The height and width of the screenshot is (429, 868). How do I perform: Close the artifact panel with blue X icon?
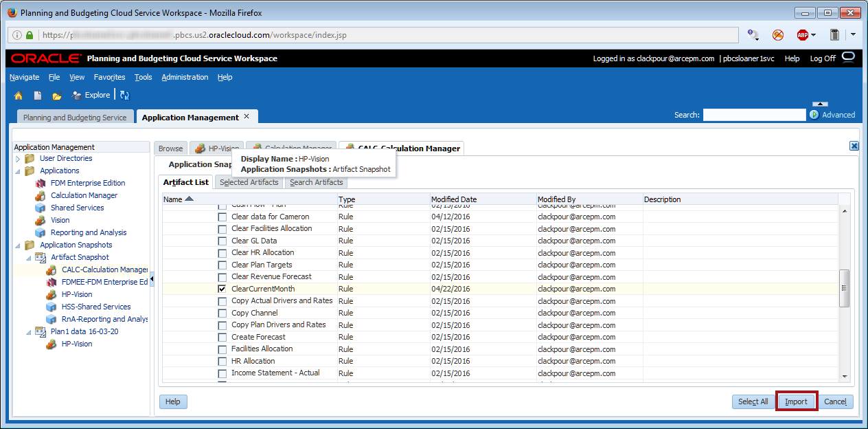[x=854, y=146]
